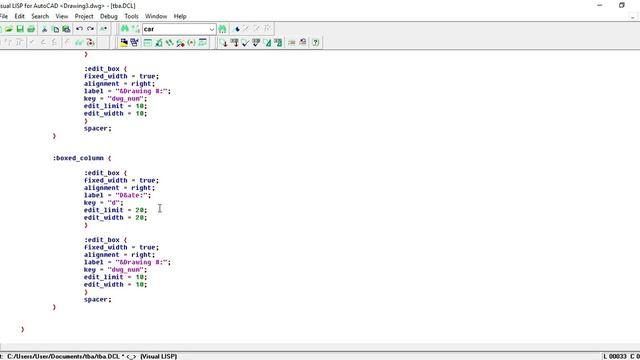The height and width of the screenshot is (360, 640).
Task: Click the line counter "L 00033" in status bar
Action: coord(615,356)
